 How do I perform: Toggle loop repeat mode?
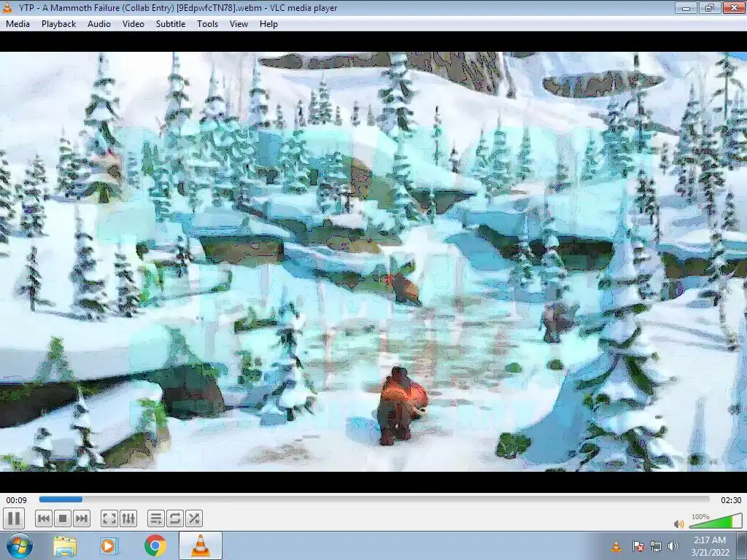click(175, 518)
